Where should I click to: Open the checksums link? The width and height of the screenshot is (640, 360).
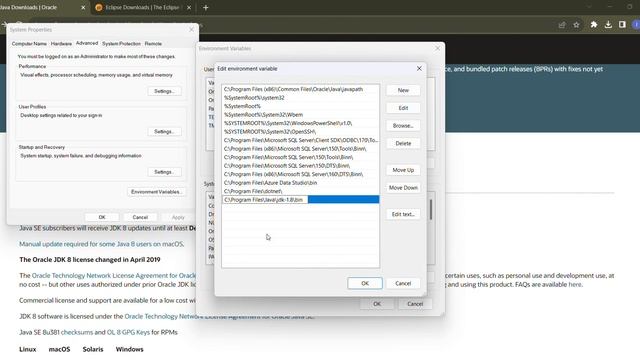(77, 332)
